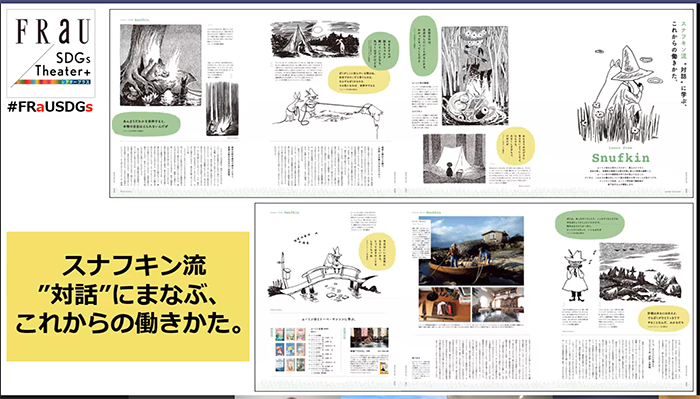This screenshot has height=399, width=700.
Task: Click yellow quote bubble beside bridge drawing
Action: [x=377, y=251]
